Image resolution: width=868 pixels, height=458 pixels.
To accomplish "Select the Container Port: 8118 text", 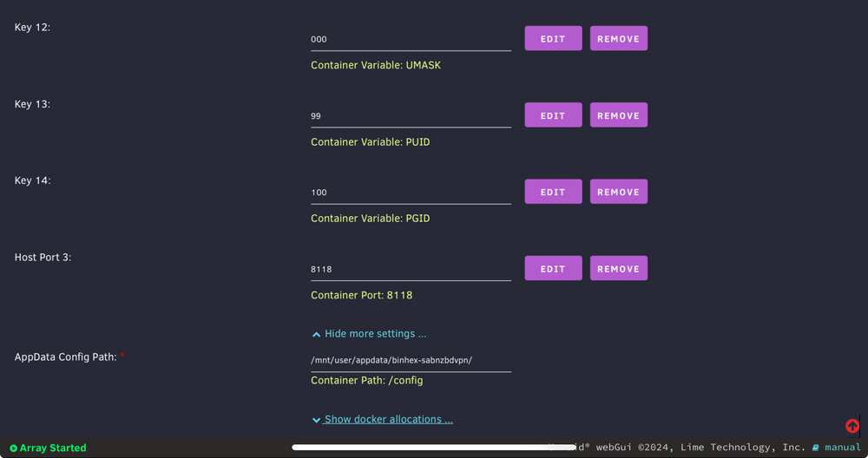I will [361, 296].
